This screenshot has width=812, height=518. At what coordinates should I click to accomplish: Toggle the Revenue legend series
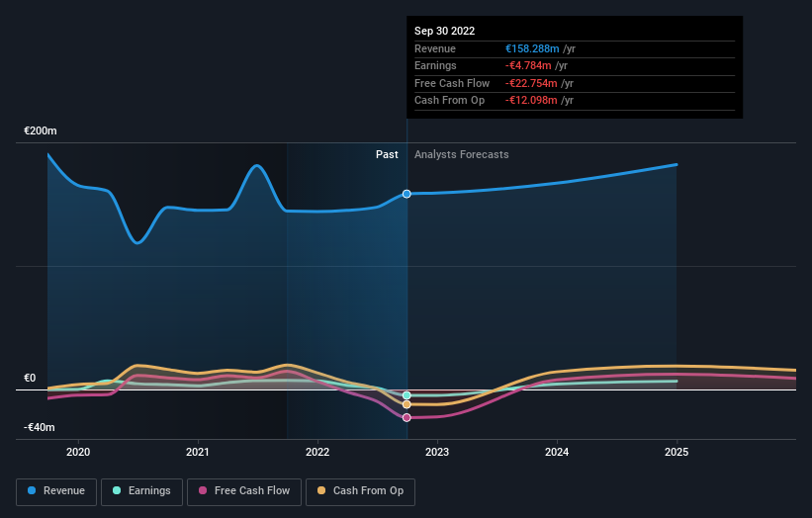point(56,491)
